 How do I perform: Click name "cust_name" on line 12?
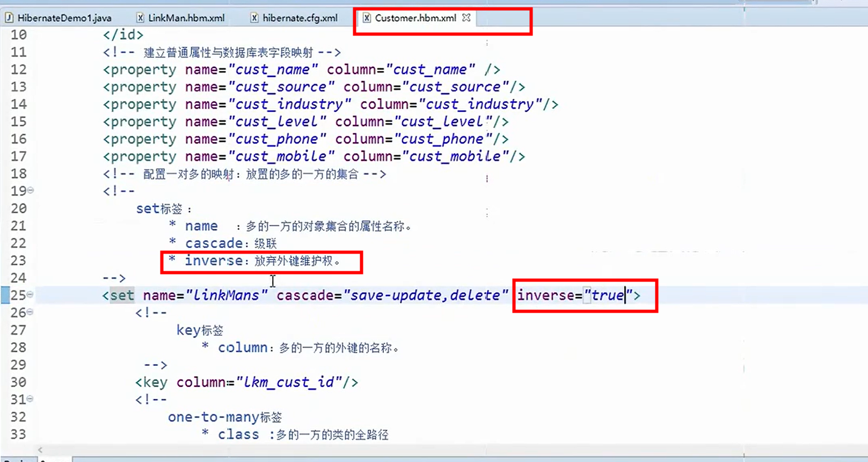pos(273,70)
